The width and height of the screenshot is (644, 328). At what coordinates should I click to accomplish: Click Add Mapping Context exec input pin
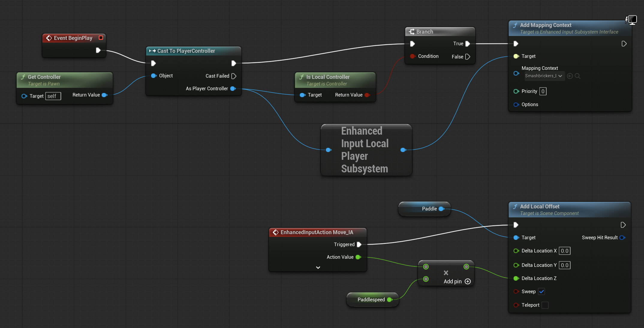pyautogui.click(x=516, y=44)
